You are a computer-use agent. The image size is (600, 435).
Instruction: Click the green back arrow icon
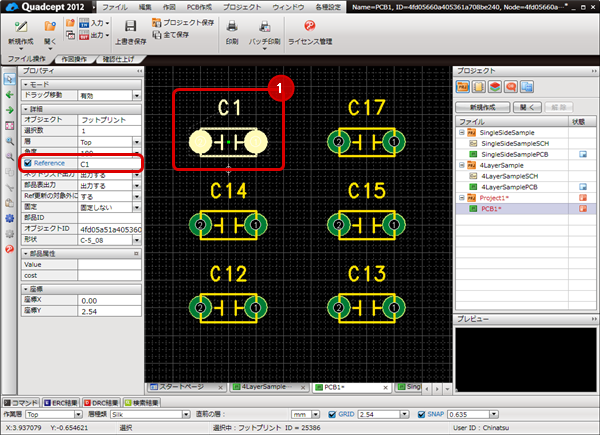(x=9, y=95)
